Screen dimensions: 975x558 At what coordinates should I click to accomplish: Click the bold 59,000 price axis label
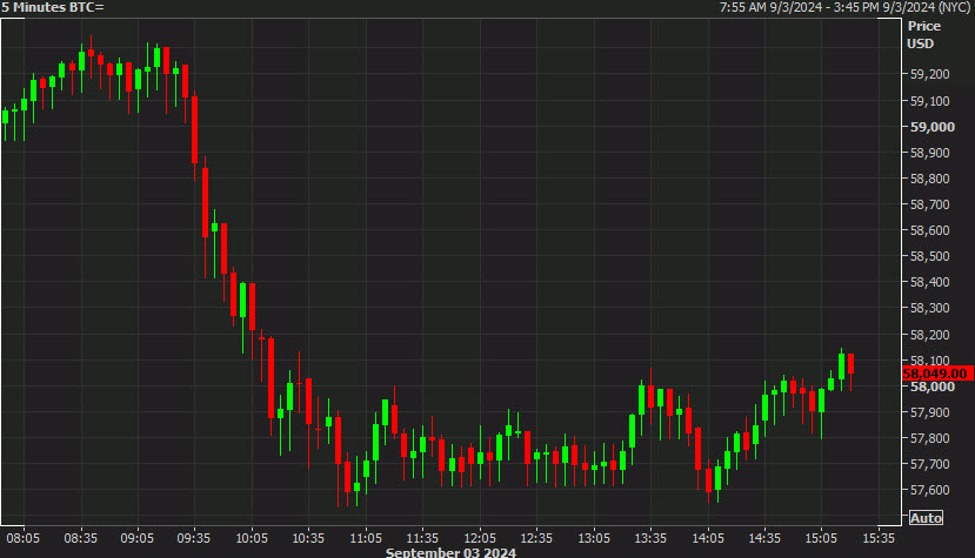coord(930,127)
